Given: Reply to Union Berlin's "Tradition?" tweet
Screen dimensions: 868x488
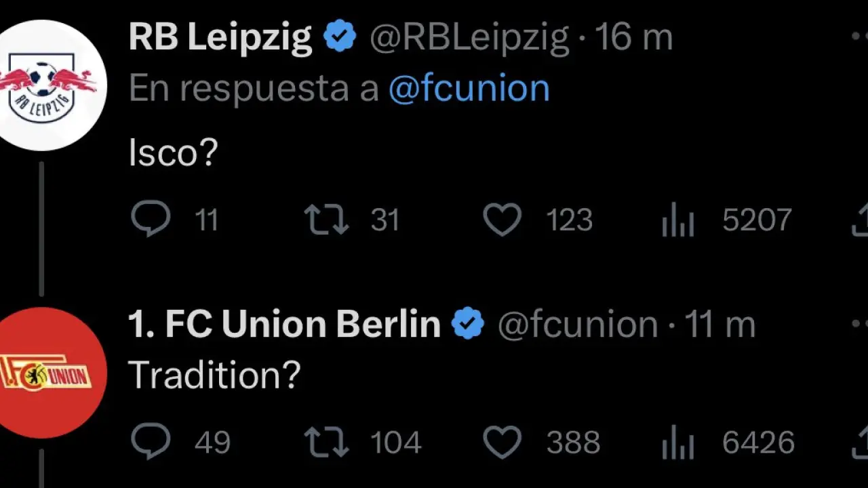Looking at the screenshot, I should (151, 442).
